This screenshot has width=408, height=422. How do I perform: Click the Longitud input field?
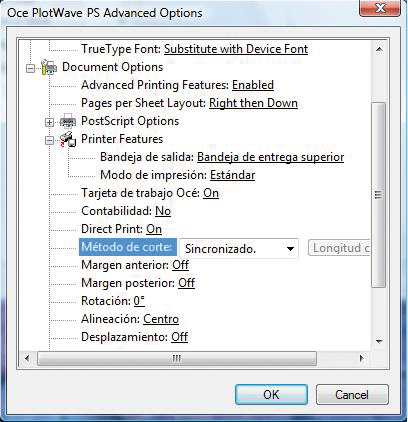click(339, 248)
